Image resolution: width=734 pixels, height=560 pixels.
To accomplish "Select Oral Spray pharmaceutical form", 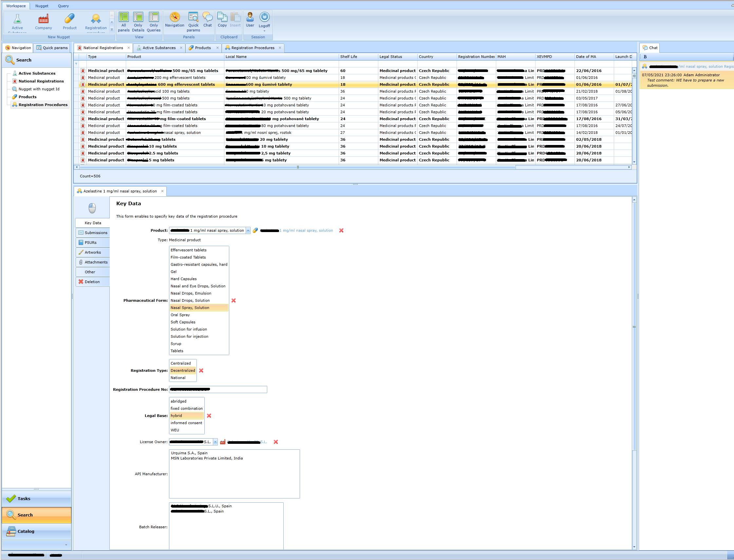I will [x=180, y=315].
